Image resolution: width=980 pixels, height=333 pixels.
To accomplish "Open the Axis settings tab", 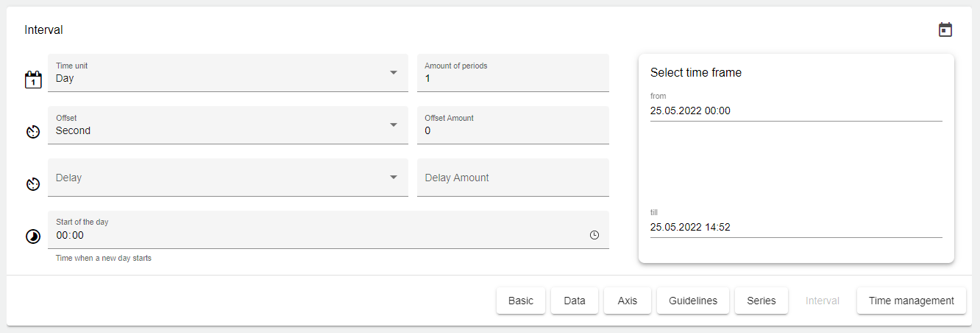I will pyautogui.click(x=628, y=301).
